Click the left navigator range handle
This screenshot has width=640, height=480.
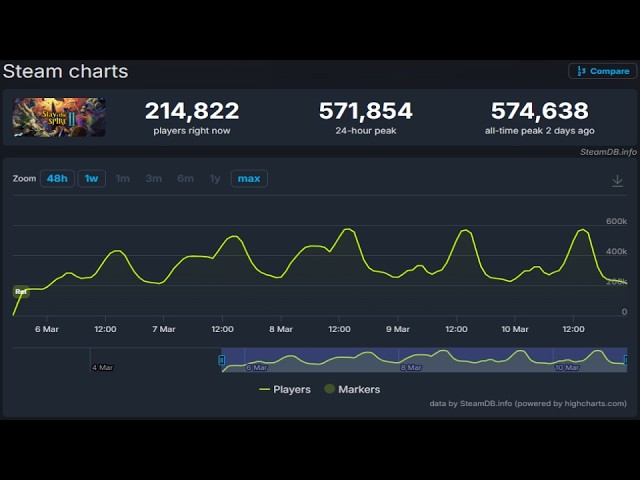(x=222, y=359)
